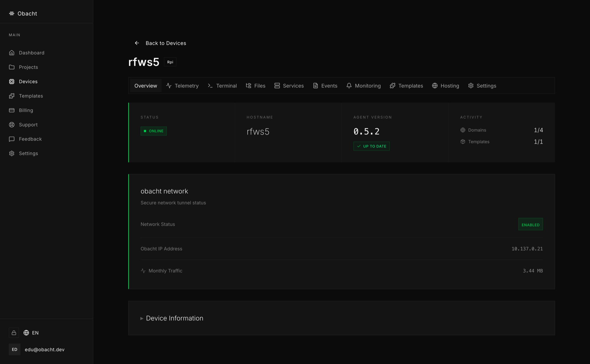Click the Domains globe icon in Activity
590x364 pixels.
click(463, 130)
